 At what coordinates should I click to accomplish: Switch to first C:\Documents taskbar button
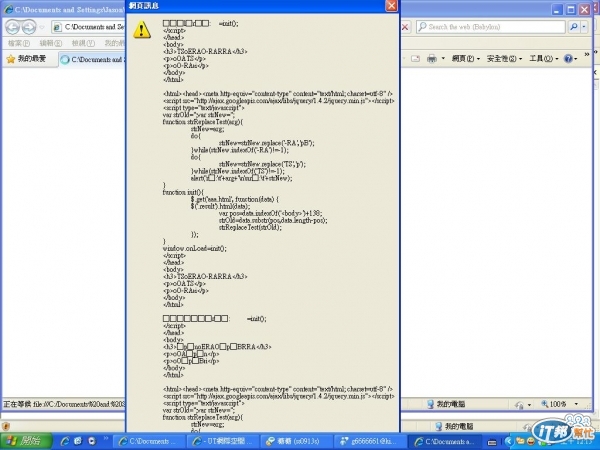coord(151,441)
